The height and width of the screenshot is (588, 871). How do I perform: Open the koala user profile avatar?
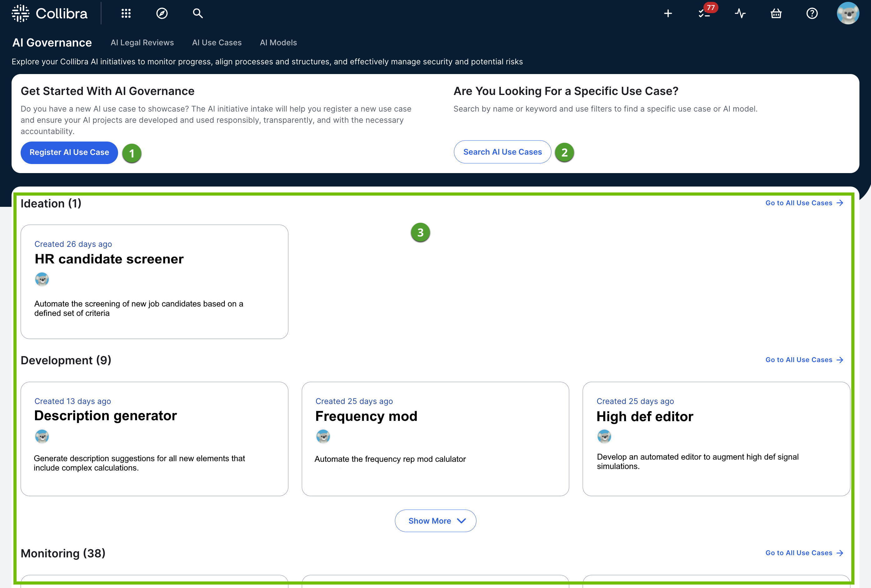(x=848, y=13)
